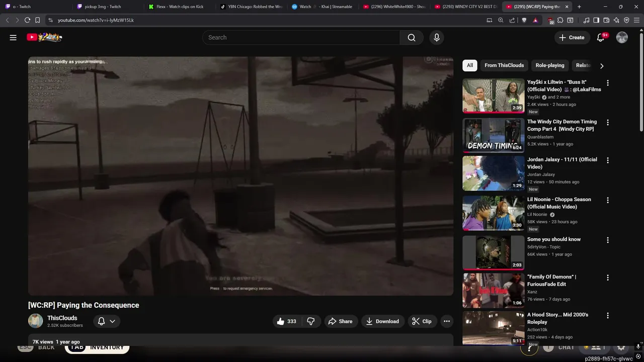Viewport: 644px width, 362px height.
Task: Switch to YBN Chicago TikTok tab
Action: point(251,7)
